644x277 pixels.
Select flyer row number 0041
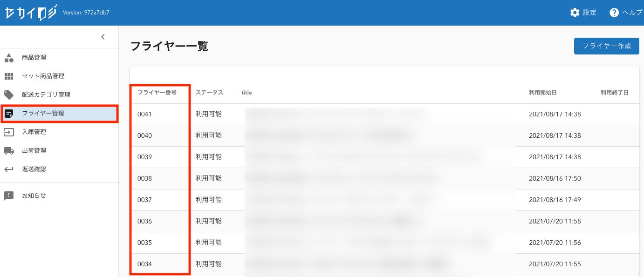tap(144, 114)
